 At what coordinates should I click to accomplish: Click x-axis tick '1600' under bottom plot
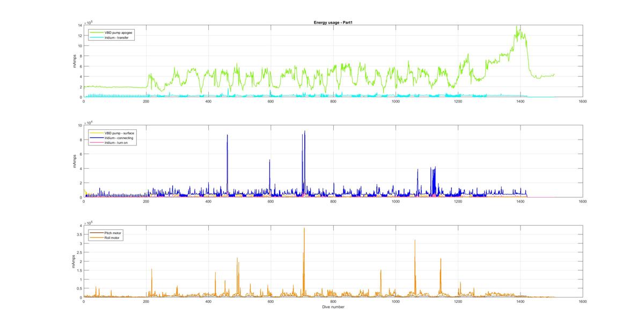(x=583, y=302)
